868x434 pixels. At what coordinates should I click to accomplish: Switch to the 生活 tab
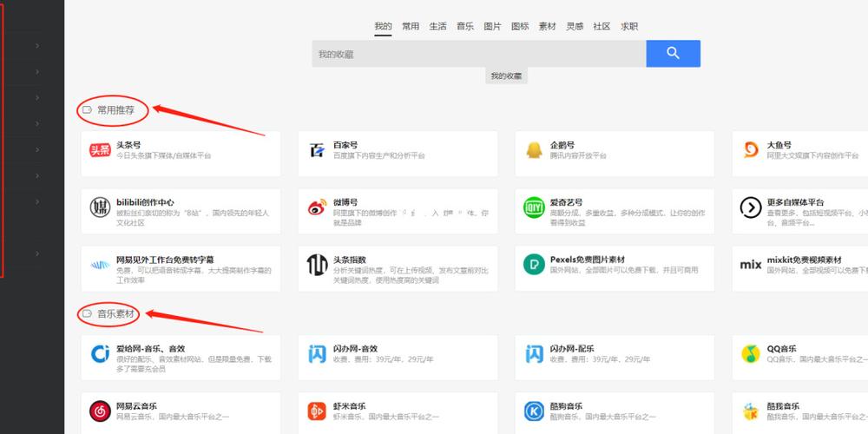pyautogui.click(x=437, y=26)
